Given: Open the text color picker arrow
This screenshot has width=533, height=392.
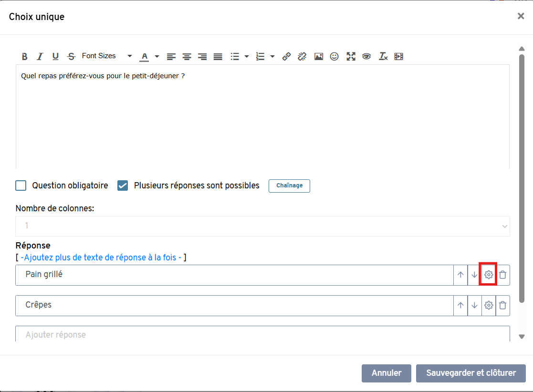Looking at the screenshot, I should [157, 56].
